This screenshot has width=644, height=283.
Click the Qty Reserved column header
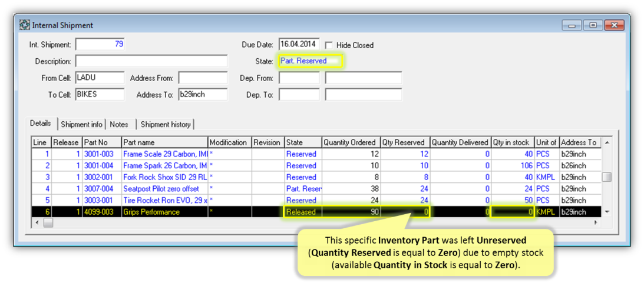pyautogui.click(x=405, y=142)
